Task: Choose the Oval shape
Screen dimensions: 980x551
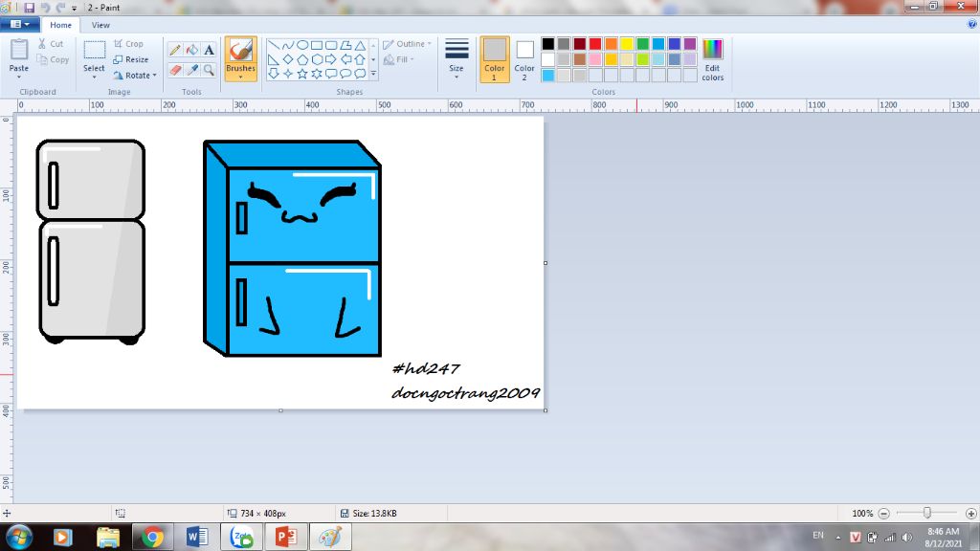Action: click(x=301, y=46)
